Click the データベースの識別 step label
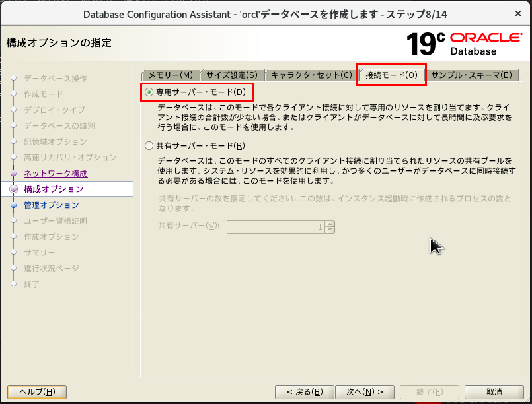The image size is (532, 404). click(x=59, y=125)
